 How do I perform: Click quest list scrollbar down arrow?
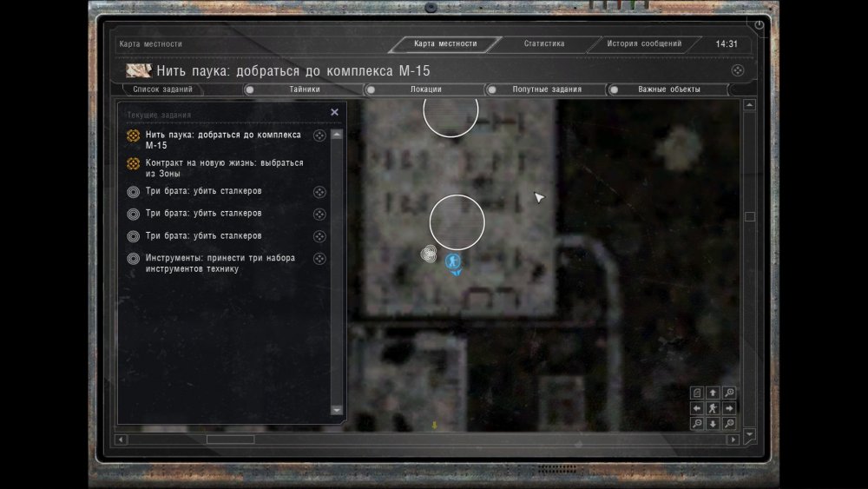[337, 410]
